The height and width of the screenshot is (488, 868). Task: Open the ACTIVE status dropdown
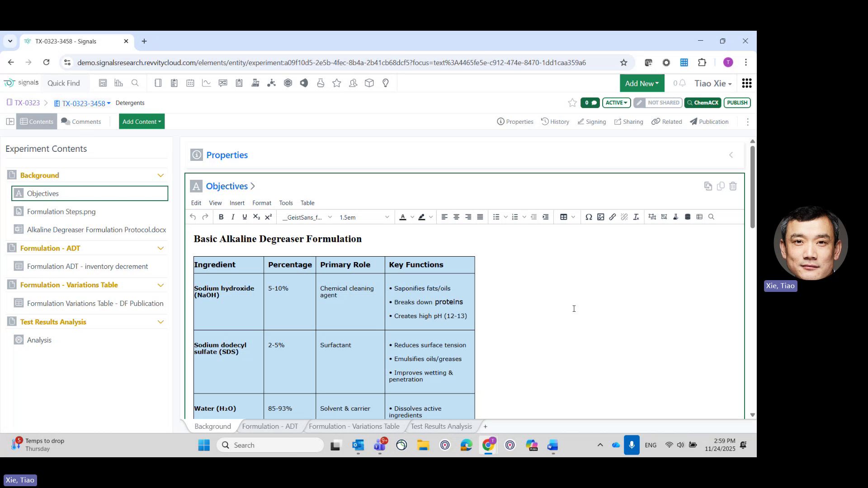[616, 103]
